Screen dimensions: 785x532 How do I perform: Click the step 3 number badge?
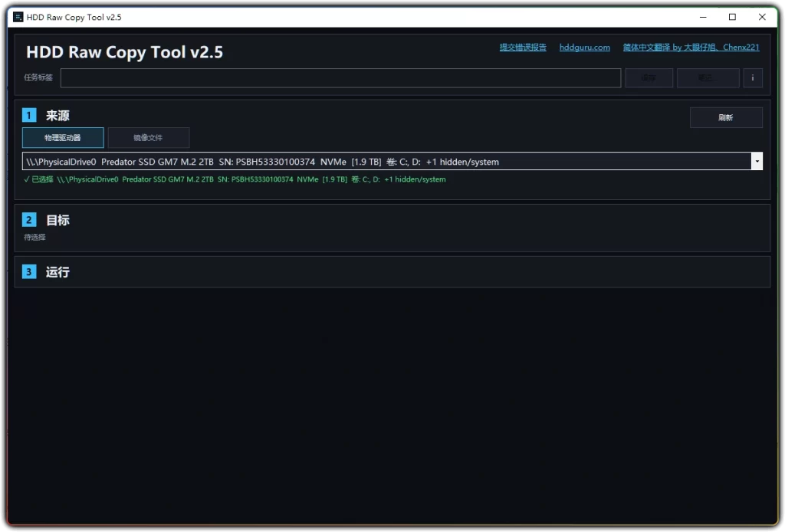[x=29, y=272]
